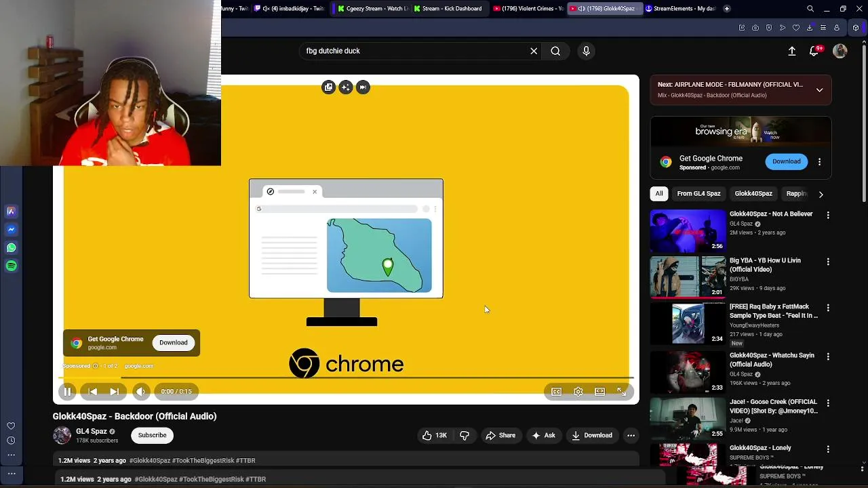The image size is (868, 488).
Task: Download the video via the Download button below the player
Action: coord(591,435)
